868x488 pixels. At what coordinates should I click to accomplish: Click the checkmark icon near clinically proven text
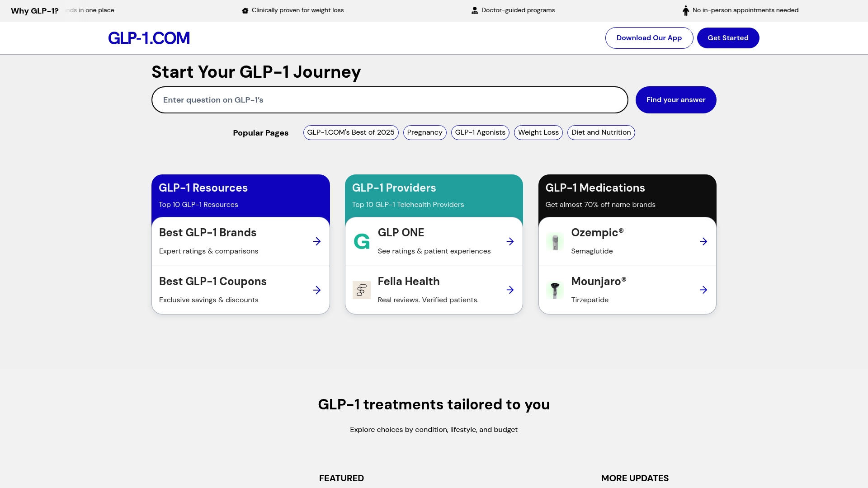245,10
